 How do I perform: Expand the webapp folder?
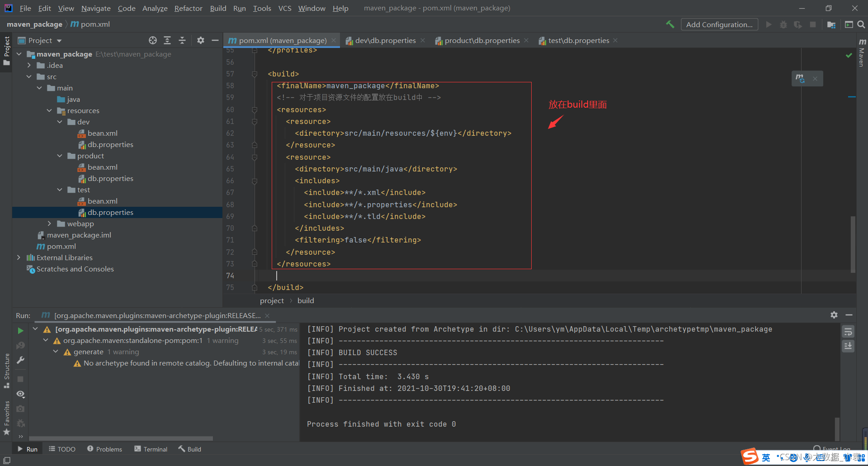(49, 223)
